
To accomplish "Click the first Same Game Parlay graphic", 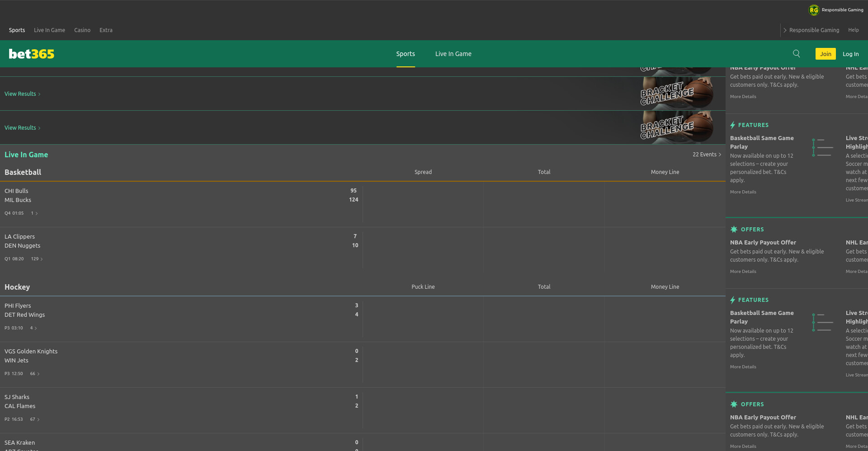I will click(822, 147).
